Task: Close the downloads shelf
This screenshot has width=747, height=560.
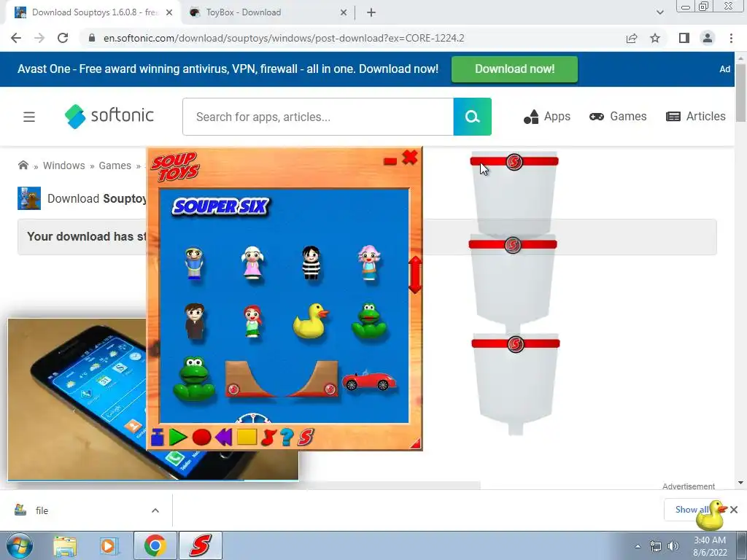Action: 734,510
